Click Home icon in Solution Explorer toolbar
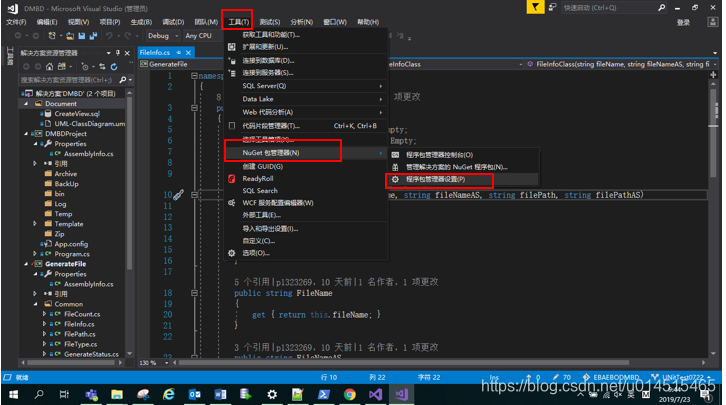This screenshot has height=405, width=726. coord(50,67)
